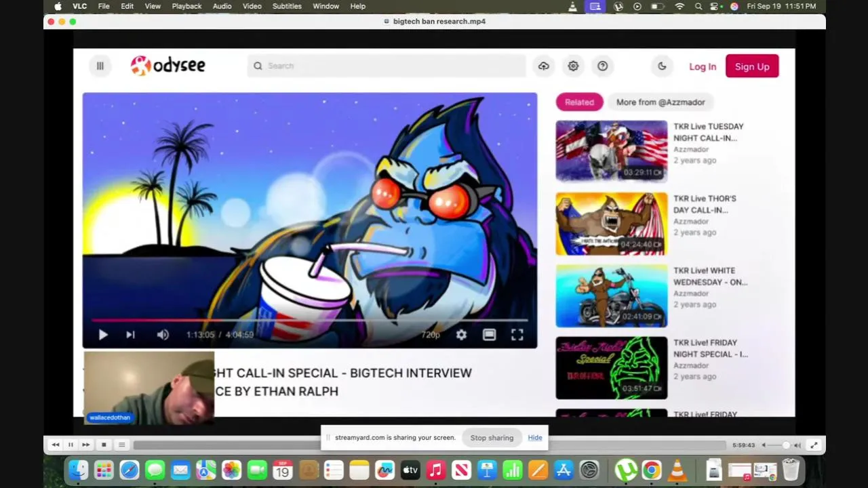Open FaceTime from the dock

point(257,470)
